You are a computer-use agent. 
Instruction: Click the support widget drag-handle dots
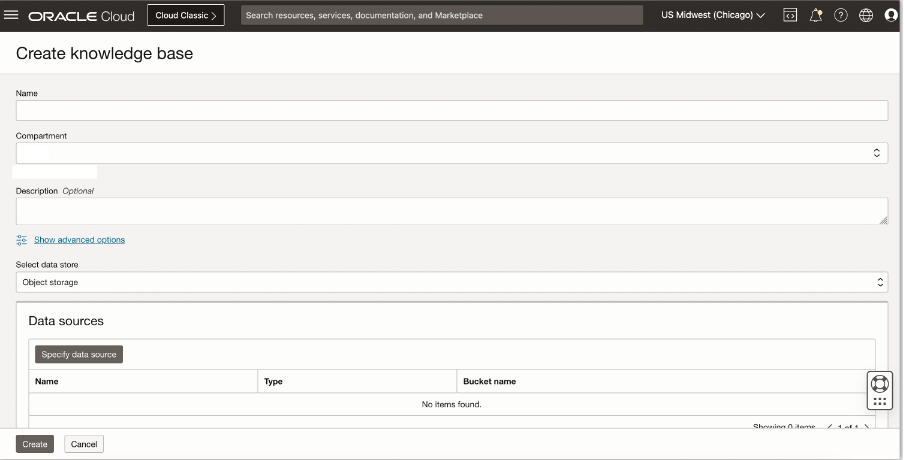[x=879, y=401]
